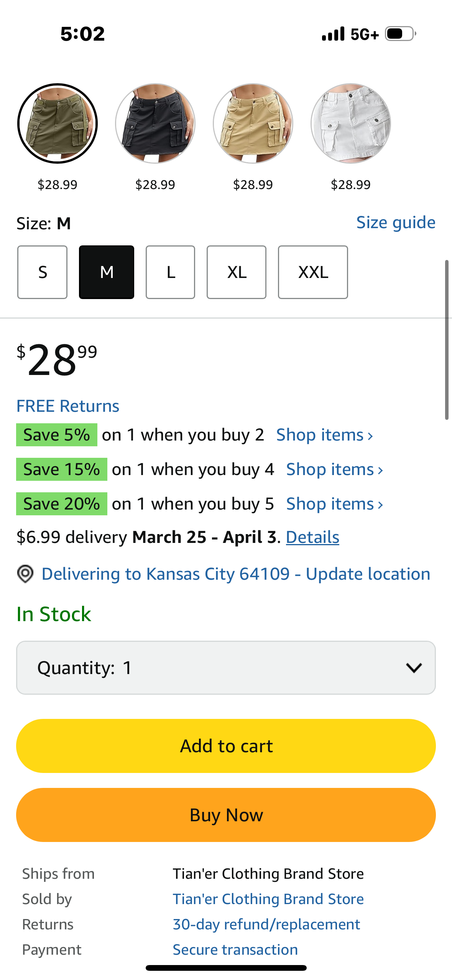Choose size S
This screenshot has width=452, height=980.
(x=43, y=272)
